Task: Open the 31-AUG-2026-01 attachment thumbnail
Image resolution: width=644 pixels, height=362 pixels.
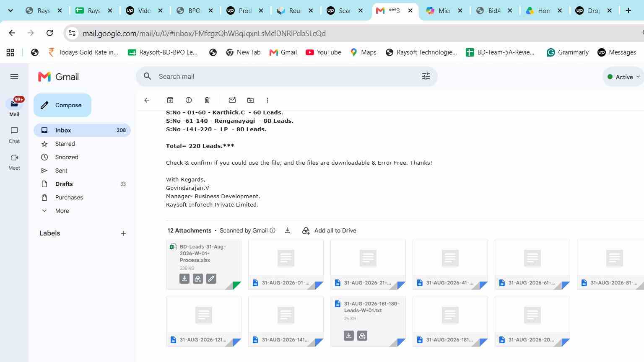Action: tap(286, 265)
